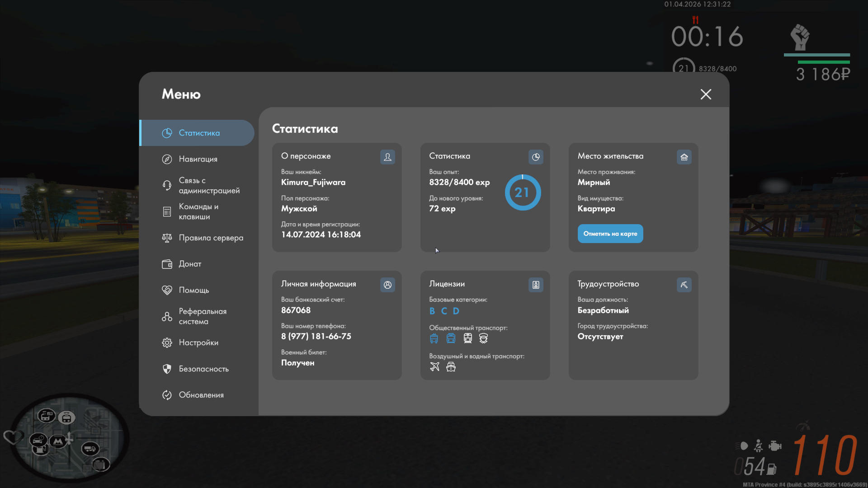Close the Меню window with X
Screen dimensions: 868x488
[706, 94]
